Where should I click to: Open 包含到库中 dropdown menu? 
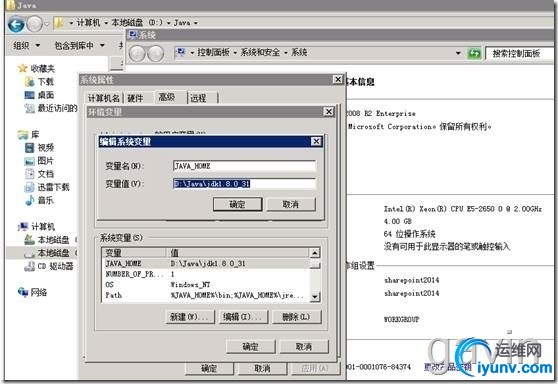pos(79,46)
